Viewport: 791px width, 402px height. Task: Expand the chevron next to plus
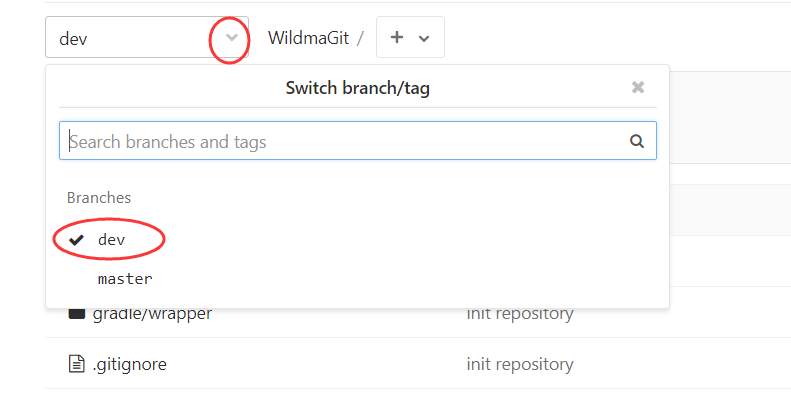tap(424, 38)
